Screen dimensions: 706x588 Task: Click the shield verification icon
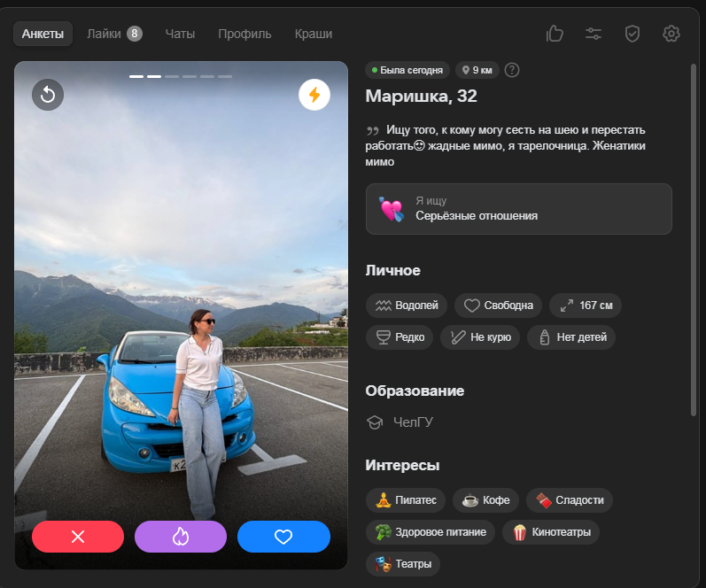(632, 34)
